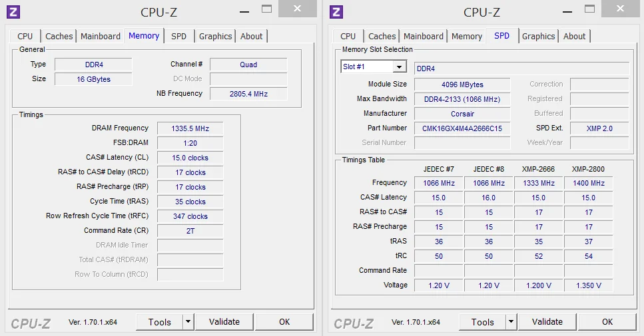Click the CPU-Z logo icon in right window title bar

tap(336, 12)
